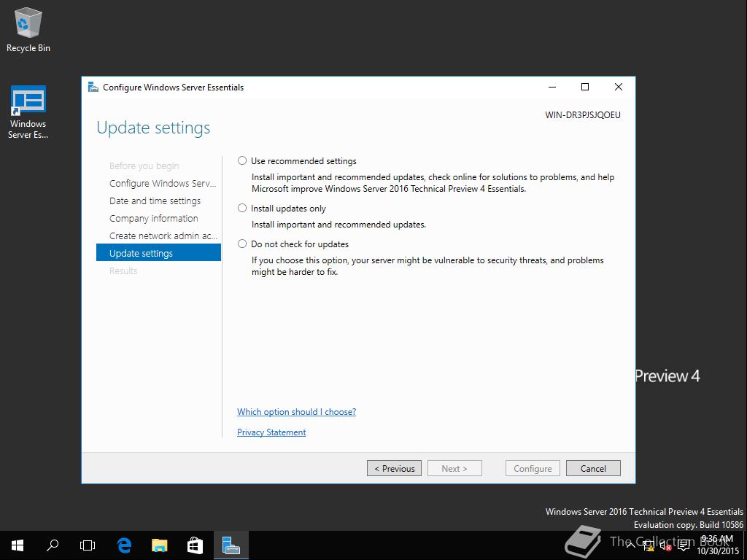Go to the Results step
This screenshot has width=747, height=560.
[x=123, y=271]
